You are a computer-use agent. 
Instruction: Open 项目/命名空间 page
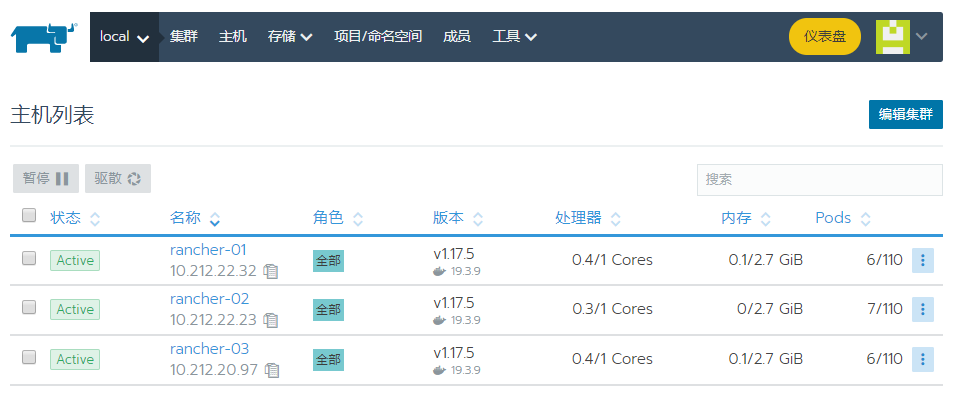click(377, 37)
